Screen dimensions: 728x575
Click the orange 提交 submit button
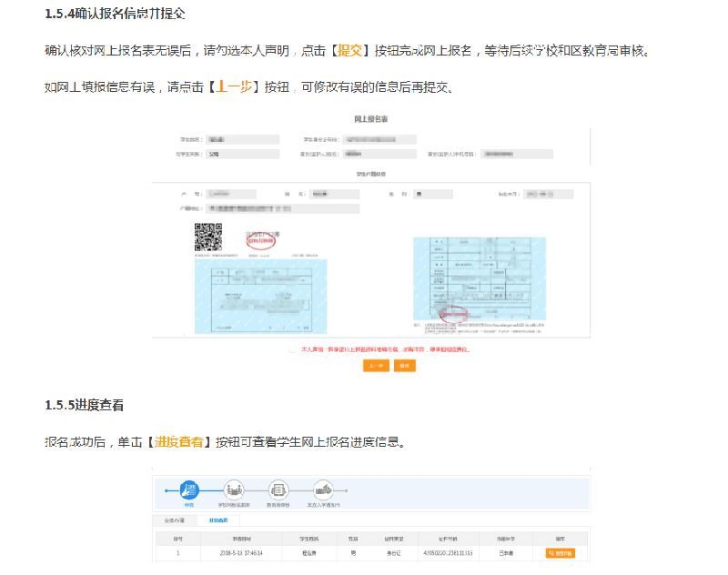405,366
